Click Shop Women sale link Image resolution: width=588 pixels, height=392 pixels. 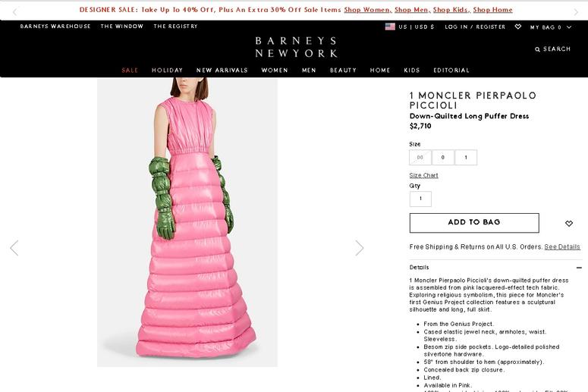point(367,10)
